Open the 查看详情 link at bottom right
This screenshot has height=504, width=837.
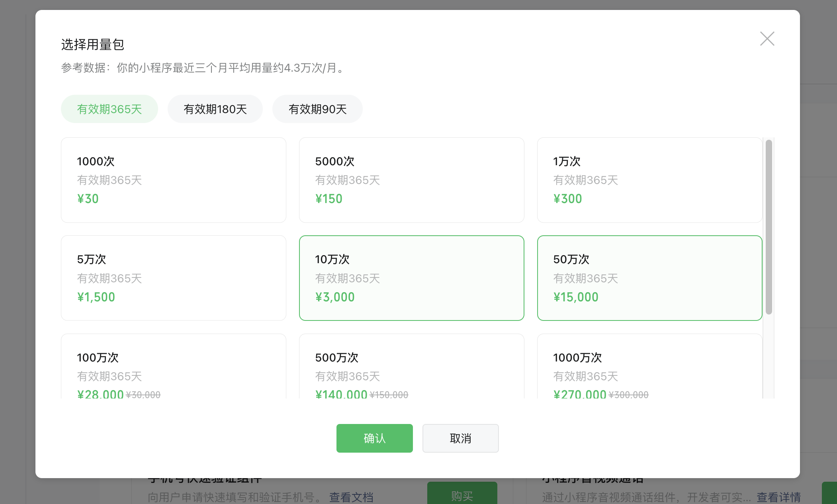point(778,497)
